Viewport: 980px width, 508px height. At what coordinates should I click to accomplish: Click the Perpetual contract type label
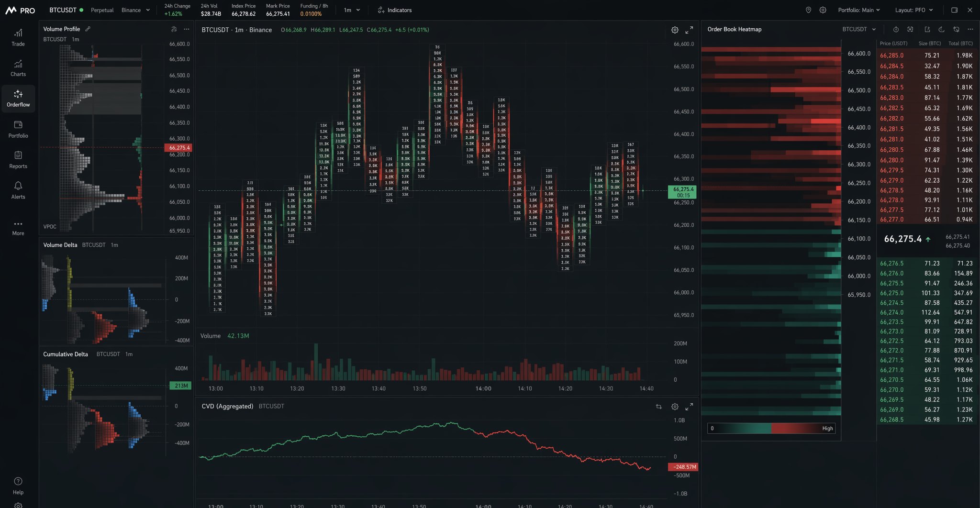click(x=102, y=10)
